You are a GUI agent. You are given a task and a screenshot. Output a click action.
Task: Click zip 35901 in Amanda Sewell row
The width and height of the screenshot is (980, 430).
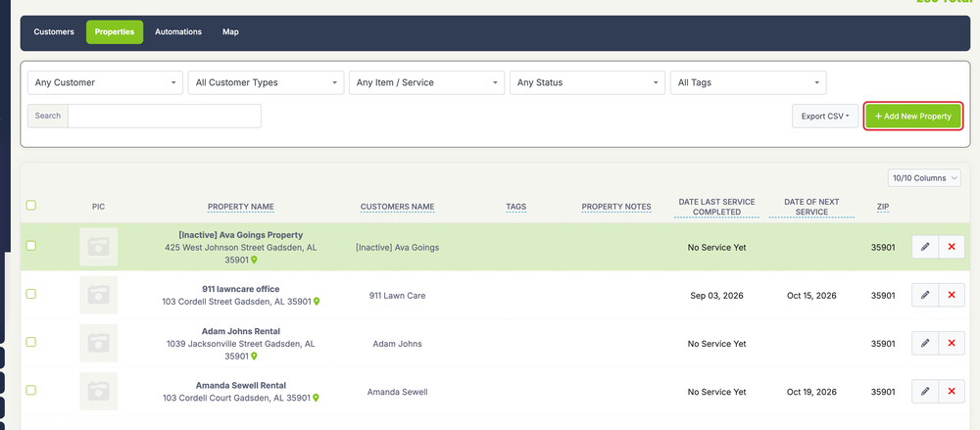point(883,392)
